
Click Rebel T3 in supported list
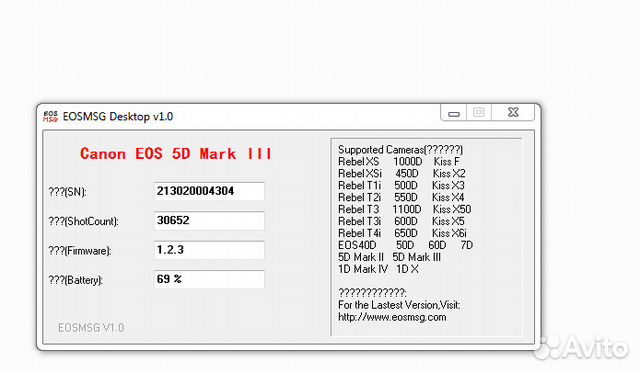click(x=358, y=209)
